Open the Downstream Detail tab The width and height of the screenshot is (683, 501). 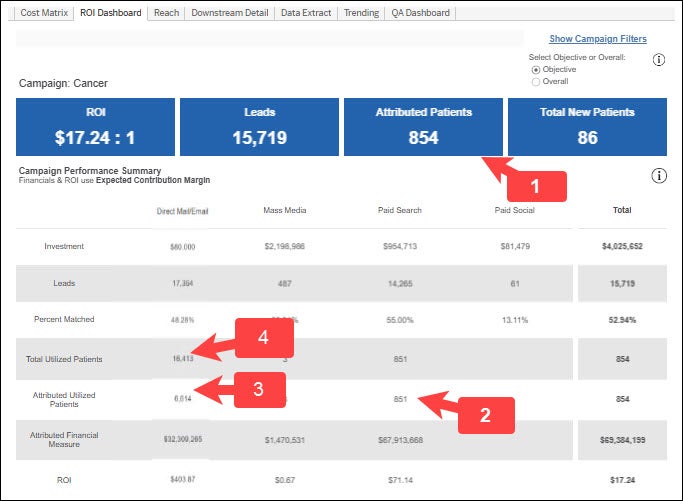click(x=231, y=13)
